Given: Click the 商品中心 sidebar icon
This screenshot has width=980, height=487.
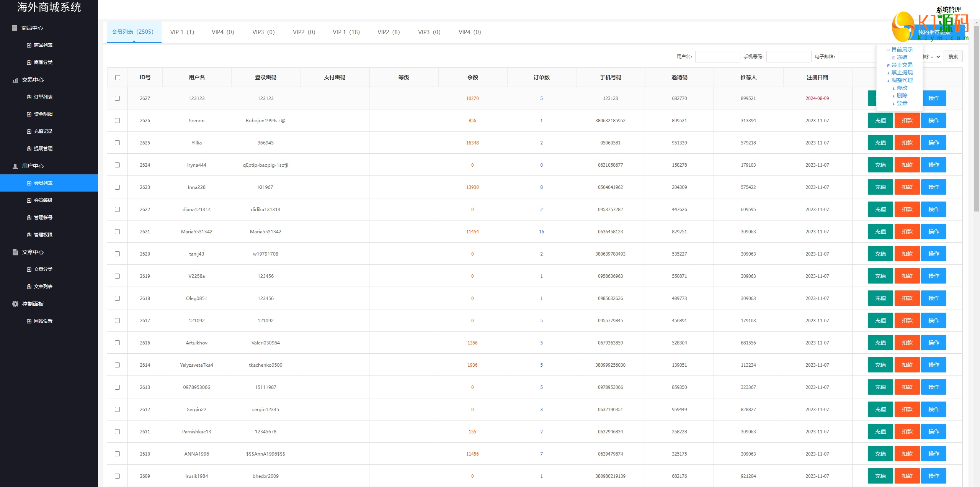Looking at the screenshot, I should click(15, 28).
